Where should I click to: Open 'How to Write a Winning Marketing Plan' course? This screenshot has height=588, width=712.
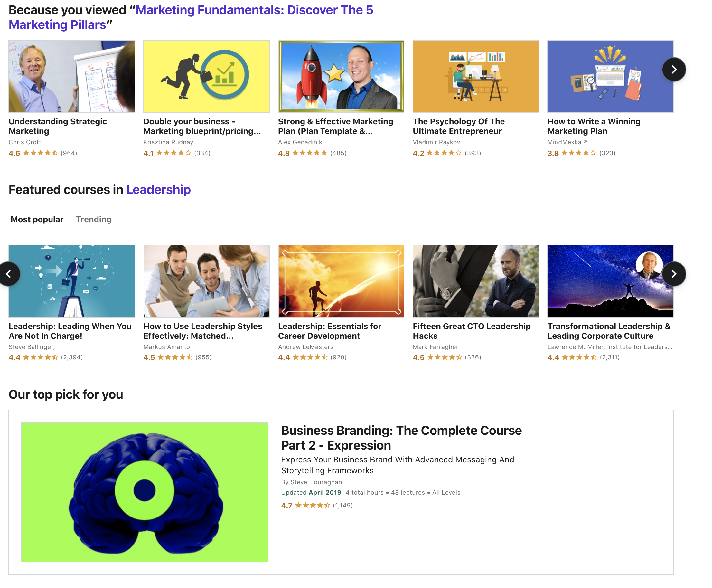coord(594,126)
